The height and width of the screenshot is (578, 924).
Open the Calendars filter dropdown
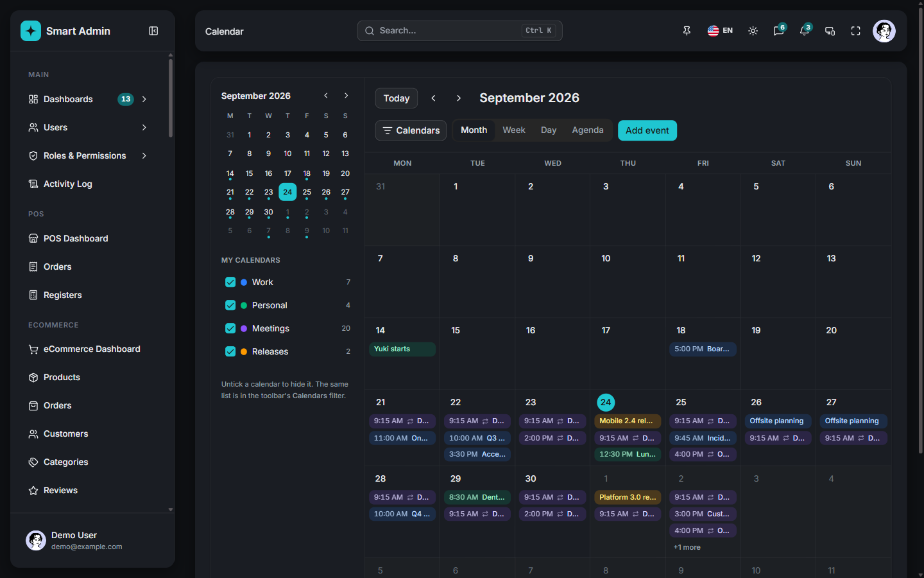click(x=411, y=130)
